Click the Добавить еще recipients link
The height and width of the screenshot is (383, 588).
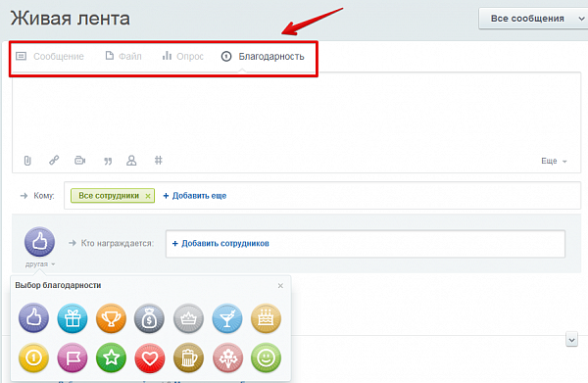coord(195,196)
